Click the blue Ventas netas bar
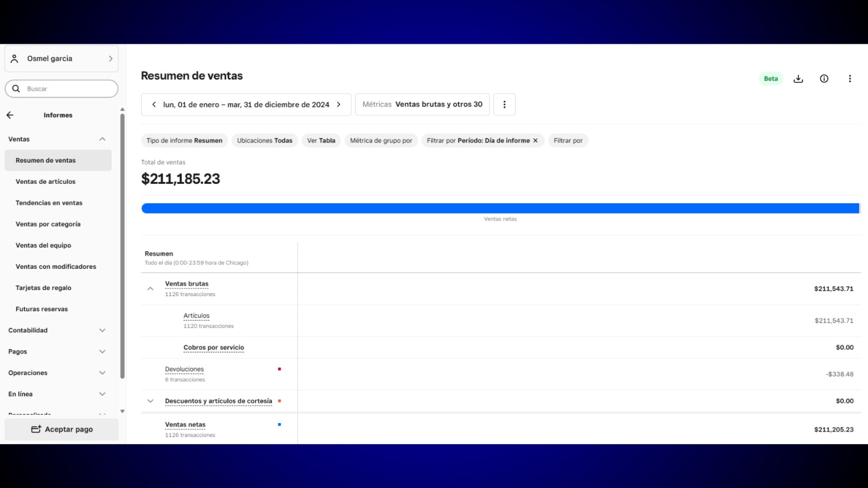868x488 pixels. coord(500,209)
